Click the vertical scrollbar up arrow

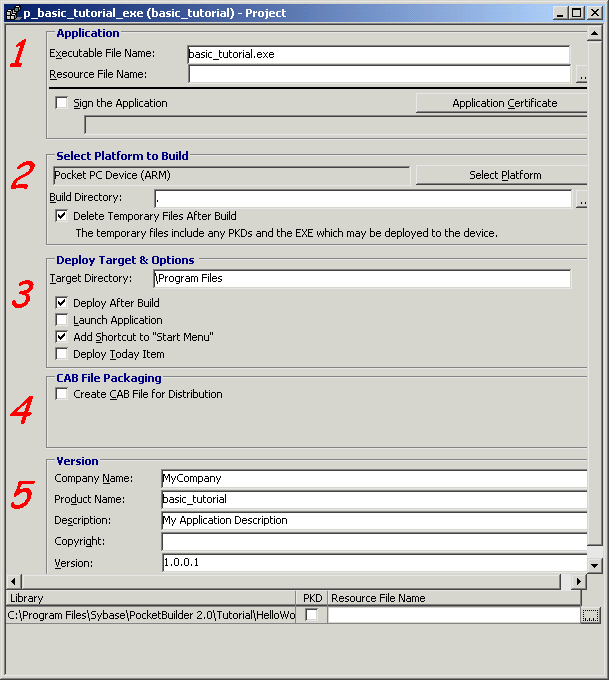pyautogui.click(x=594, y=33)
